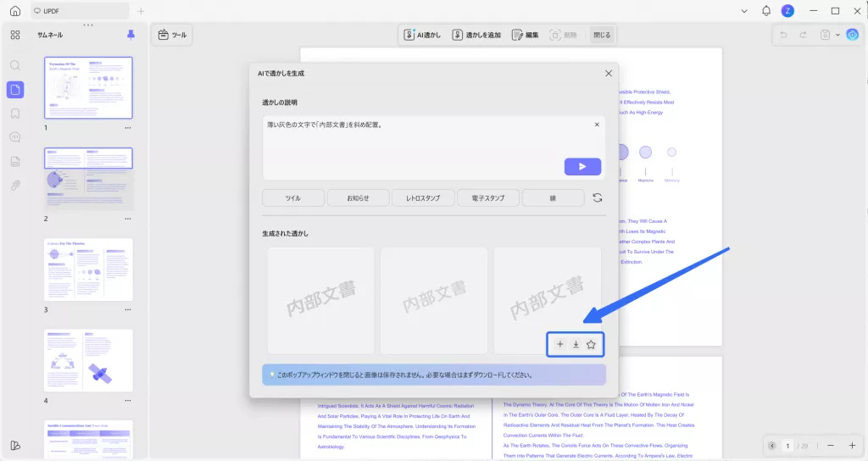Select the second generated 内部文書 watermark
868x461 pixels.
(434, 301)
